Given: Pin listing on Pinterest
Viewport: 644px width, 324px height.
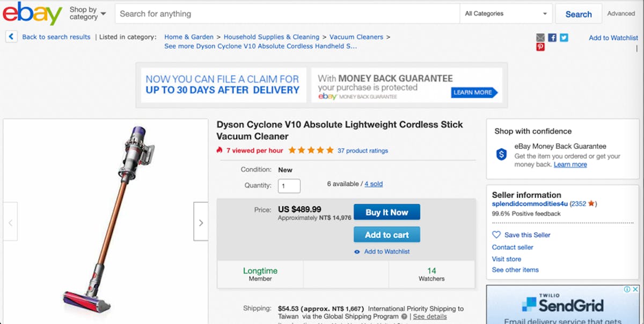Looking at the screenshot, I should [540, 47].
